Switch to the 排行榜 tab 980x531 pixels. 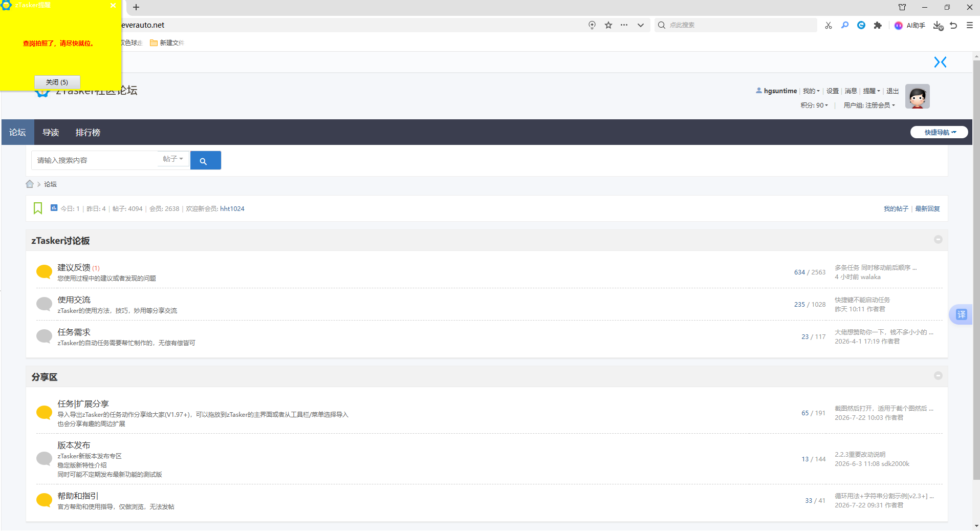[x=88, y=132]
